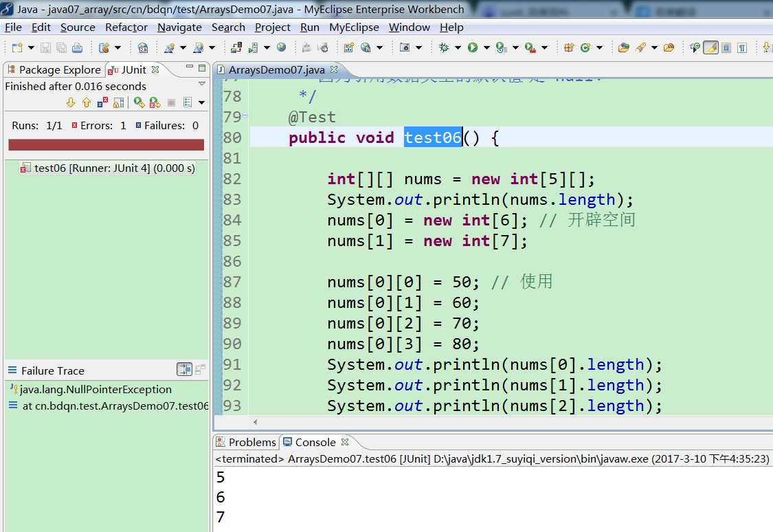Click the Run Last Tool external tools icon
The image size is (773, 532).
point(530,48)
